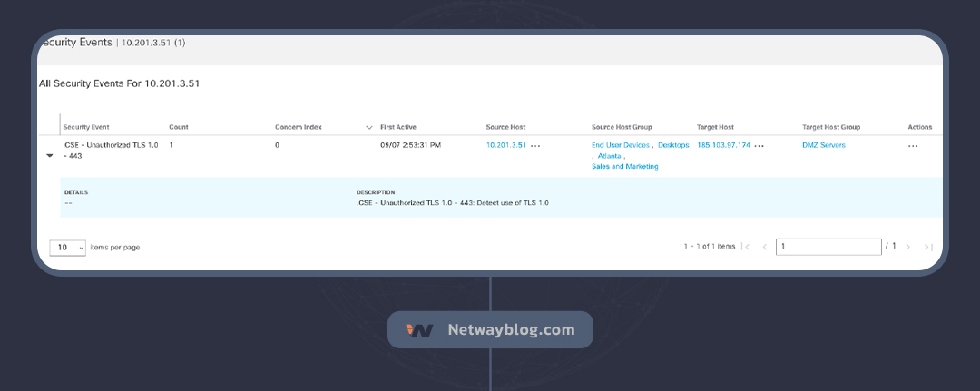The height and width of the screenshot is (391, 980).
Task: Go to the previous page arrow
Action: click(x=764, y=247)
